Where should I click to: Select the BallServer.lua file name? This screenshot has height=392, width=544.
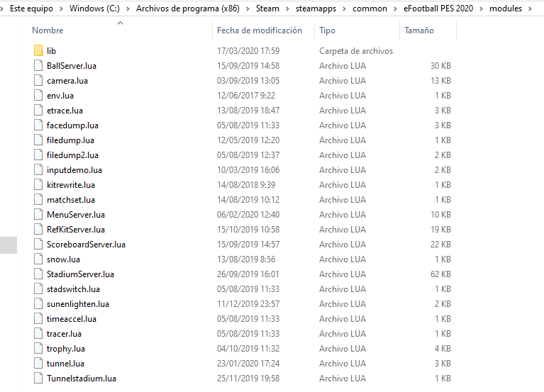click(72, 66)
